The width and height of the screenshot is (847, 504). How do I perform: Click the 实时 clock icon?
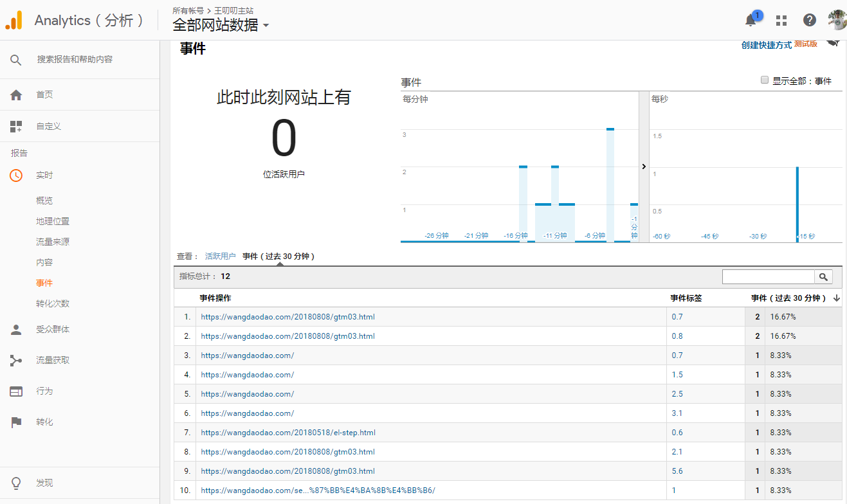coord(16,175)
